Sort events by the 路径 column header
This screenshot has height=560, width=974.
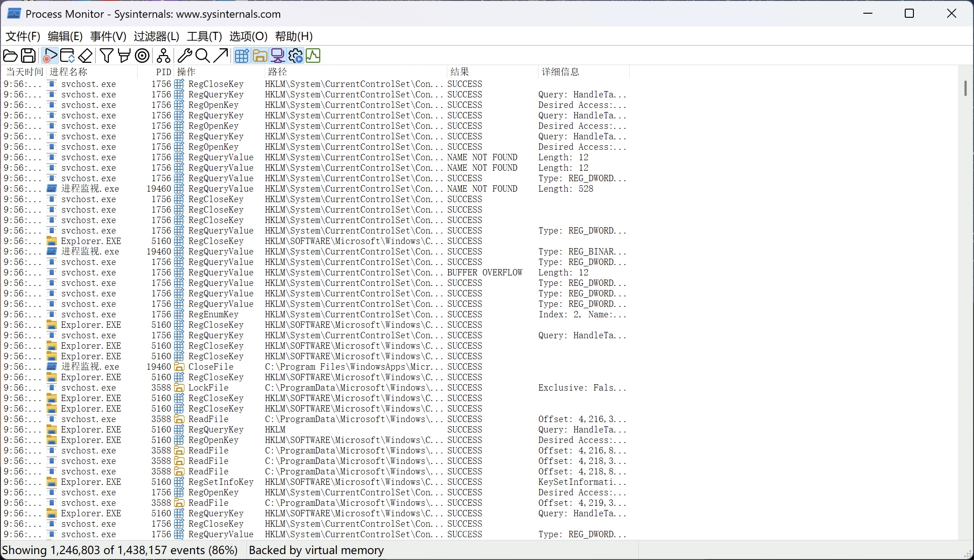click(277, 71)
